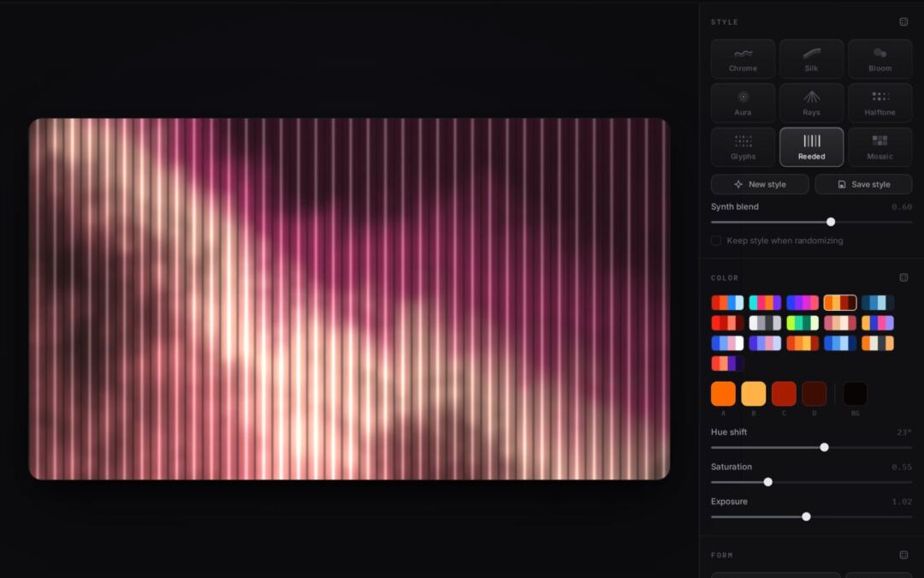Select the Chrome style

click(x=743, y=59)
